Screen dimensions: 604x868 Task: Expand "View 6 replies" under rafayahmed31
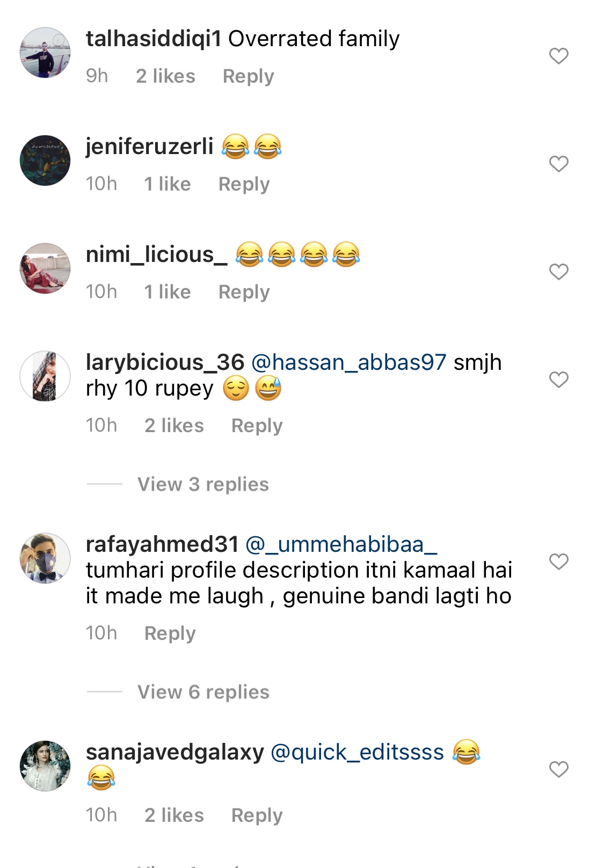(203, 692)
